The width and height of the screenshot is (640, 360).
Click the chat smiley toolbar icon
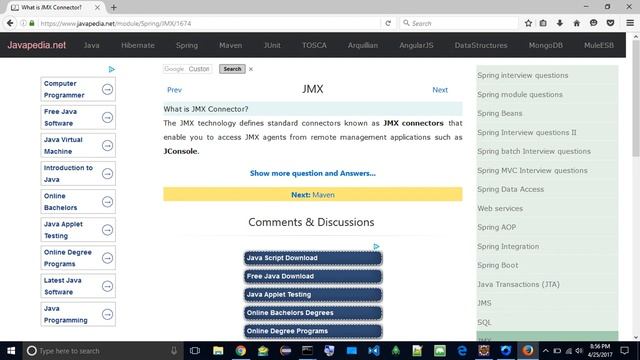pyautogui.click(x=593, y=23)
